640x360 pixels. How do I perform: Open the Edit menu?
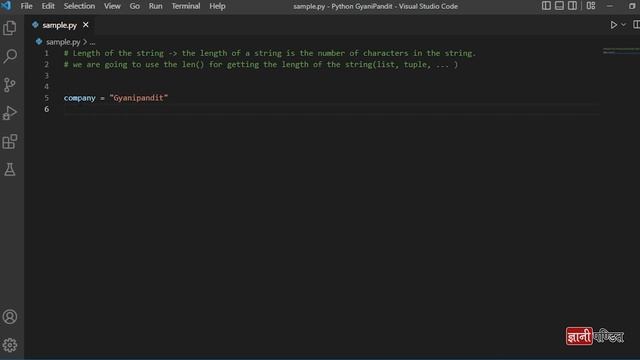pos(48,6)
